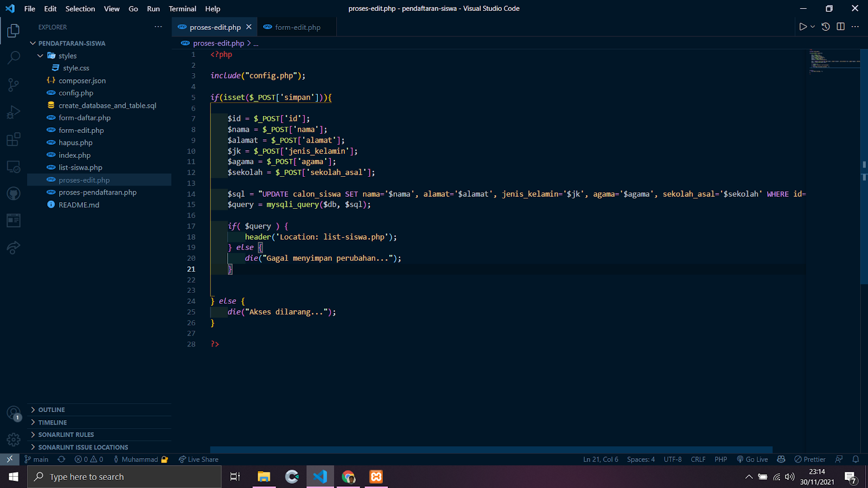Open hapus.php in the explorer
This screenshot has width=868, height=488.
click(x=99, y=143)
